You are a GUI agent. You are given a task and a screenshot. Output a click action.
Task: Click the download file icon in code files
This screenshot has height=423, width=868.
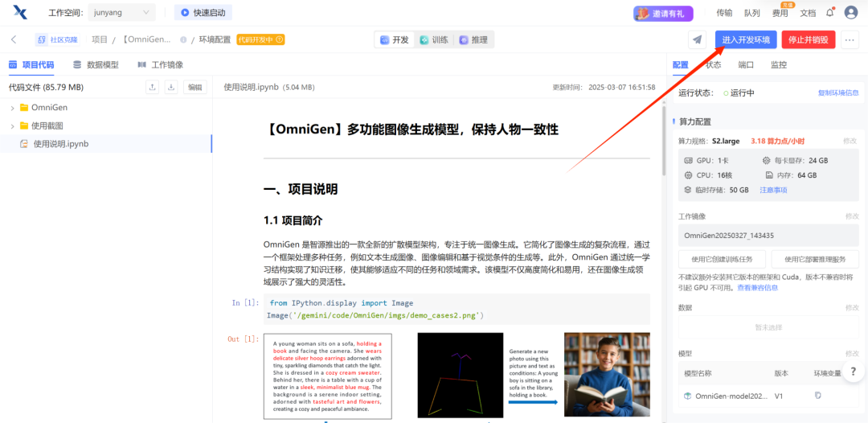[171, 87]
